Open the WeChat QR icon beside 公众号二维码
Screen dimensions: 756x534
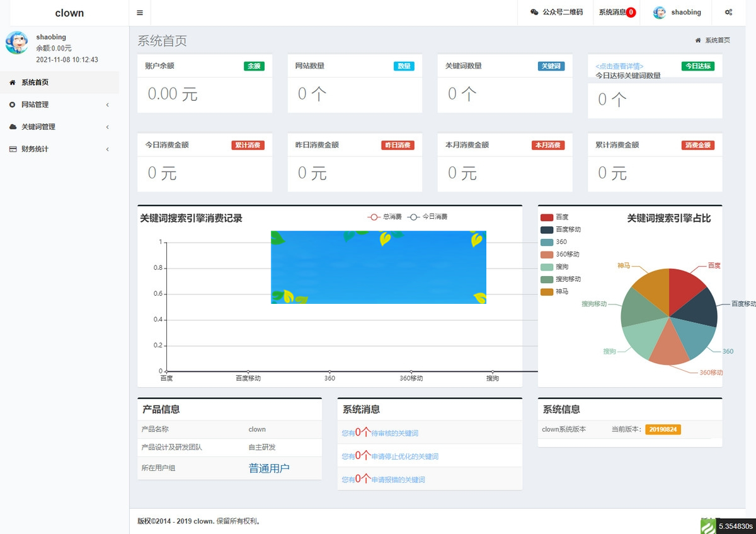click(x=534, y=12)
